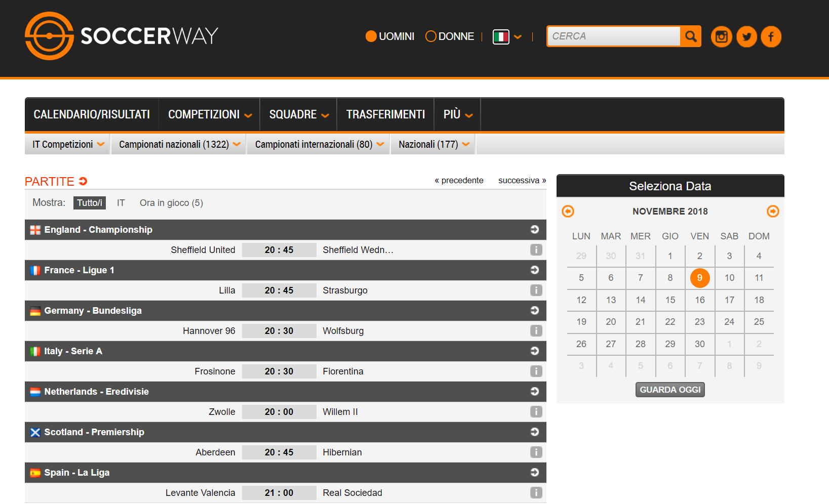Screen dimensions: 829x504
Task: Click the Hibernian team name
Action: click(342, 452)
